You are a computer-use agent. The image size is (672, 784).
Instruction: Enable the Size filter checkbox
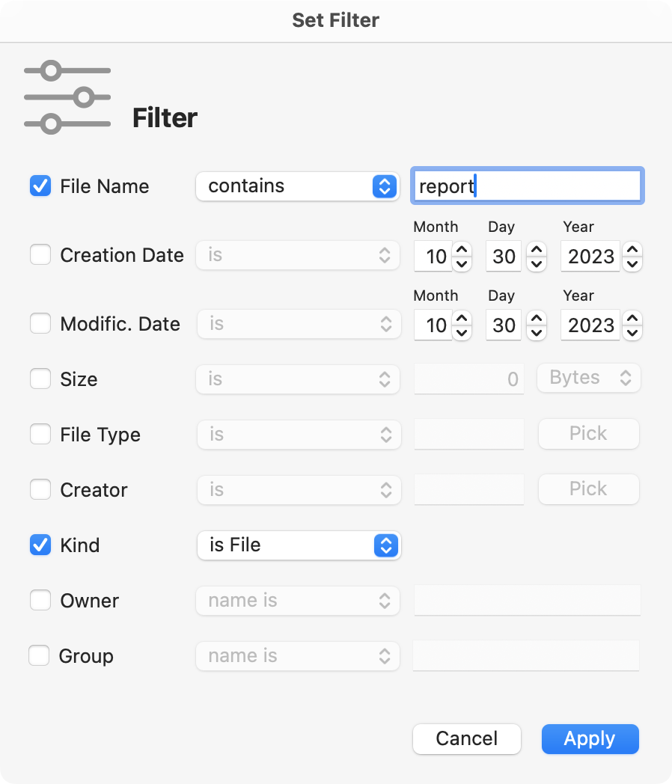[40, 379]
